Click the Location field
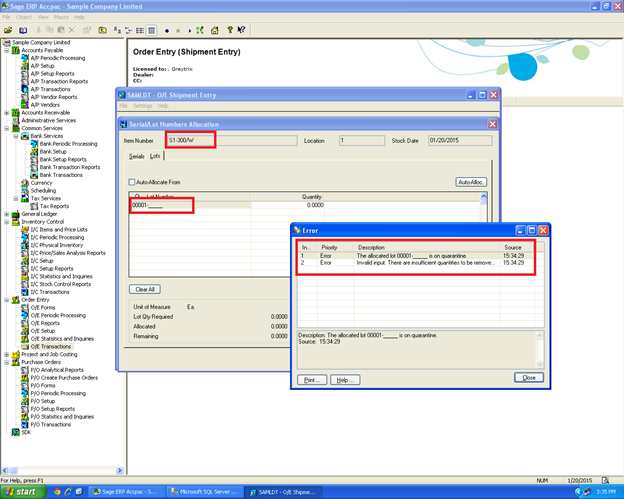This screenshot has height=499, width=624. point(362,140)
